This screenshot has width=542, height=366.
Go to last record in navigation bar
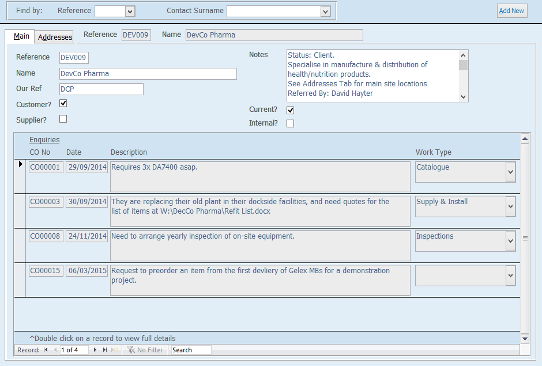coord(105,350)
